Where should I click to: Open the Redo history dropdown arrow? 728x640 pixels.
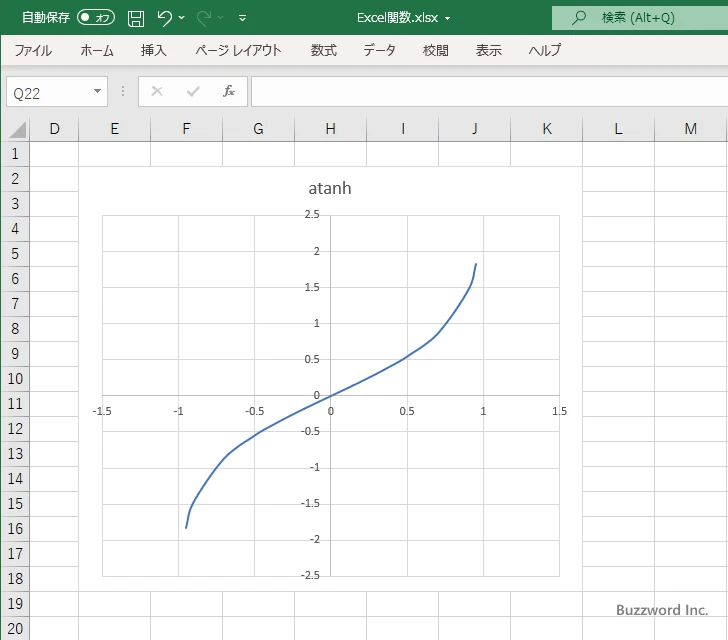(x=221, y=18)
